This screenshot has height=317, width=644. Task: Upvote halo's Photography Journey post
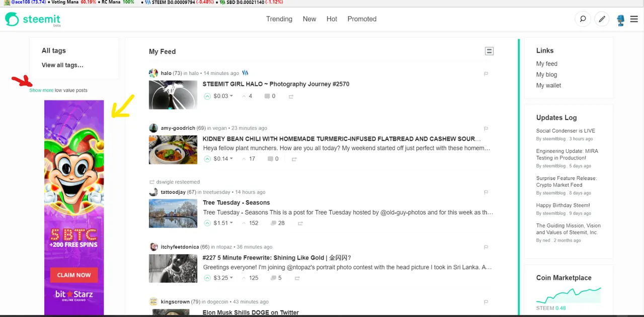point(207,96)
